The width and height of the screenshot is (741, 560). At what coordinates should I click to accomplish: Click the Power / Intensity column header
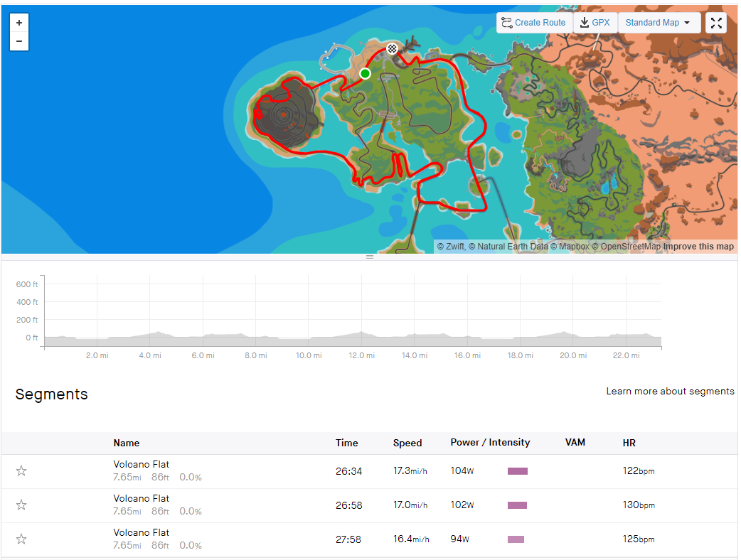tap(490, 443)
